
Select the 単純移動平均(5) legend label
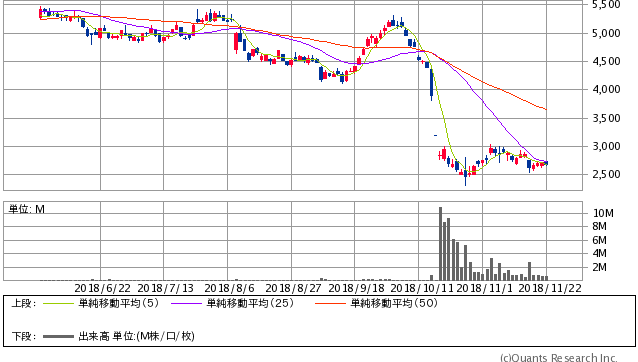pos(118,303)
